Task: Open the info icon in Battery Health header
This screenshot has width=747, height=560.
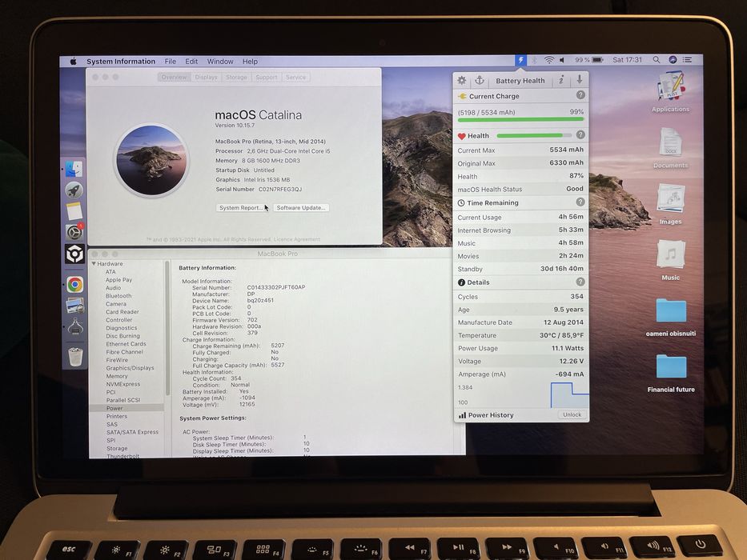Action: tap(562, 80)
